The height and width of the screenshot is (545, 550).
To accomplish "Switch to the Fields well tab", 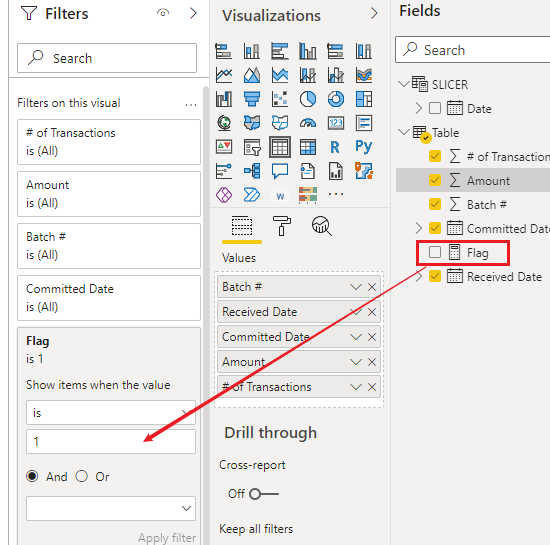I will (242, 226).
